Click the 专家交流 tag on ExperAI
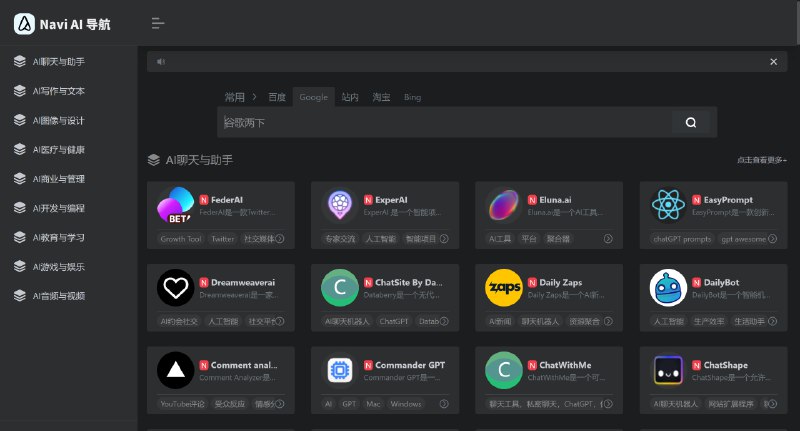This screenshot has height=431, width=800. (340, 239)
